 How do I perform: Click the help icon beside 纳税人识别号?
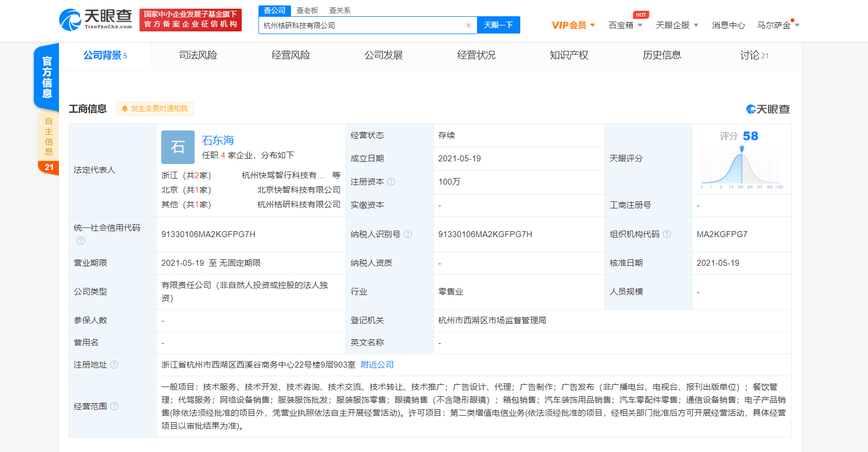(408, 234)
